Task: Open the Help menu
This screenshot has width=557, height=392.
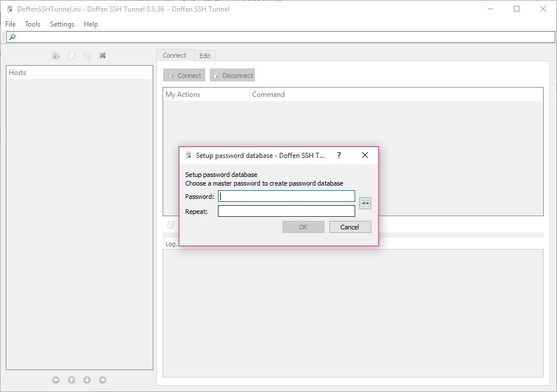Action: coord(91,24)
